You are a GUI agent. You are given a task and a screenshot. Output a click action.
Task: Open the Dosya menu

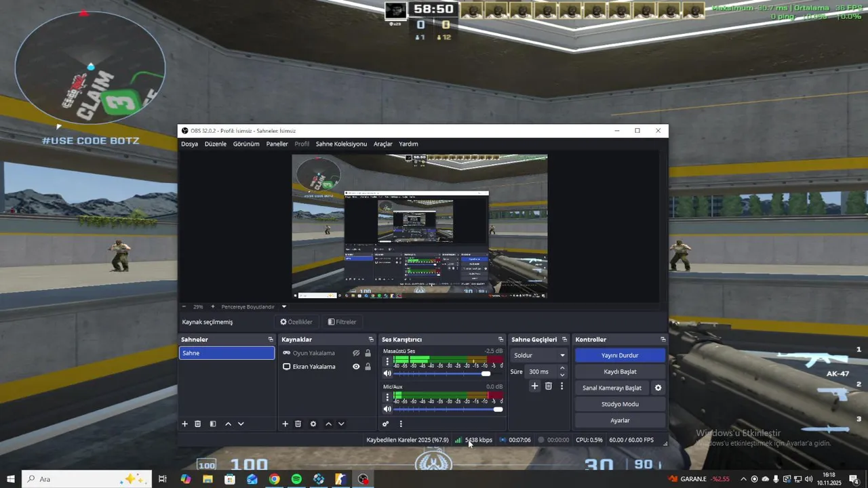point(190,144)
